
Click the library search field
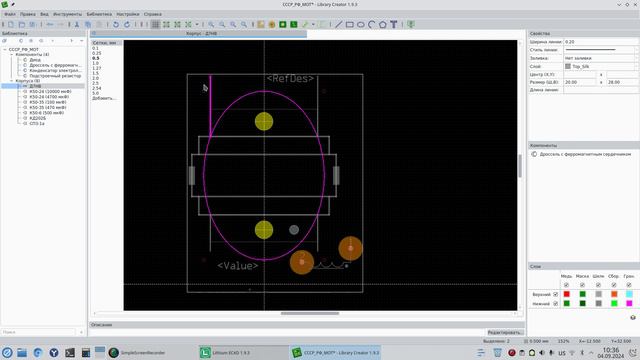pyautogui.click(x=38, y=332)
